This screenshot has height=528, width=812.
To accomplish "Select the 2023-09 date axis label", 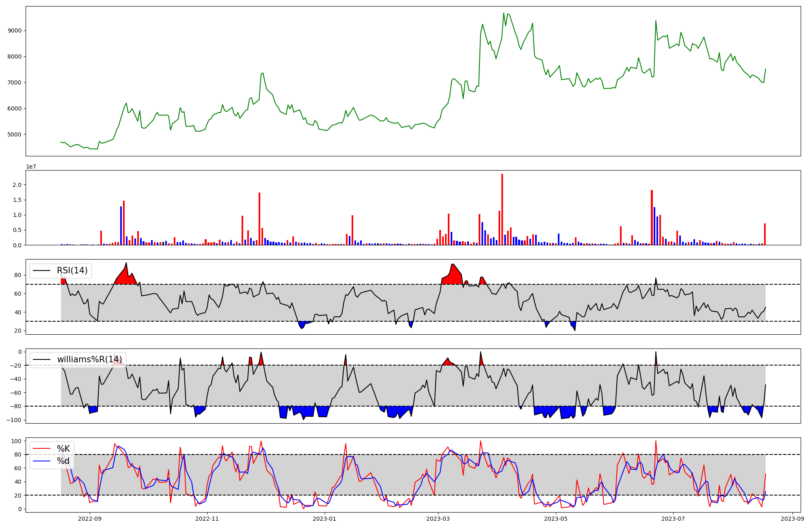I will (793, 519).
